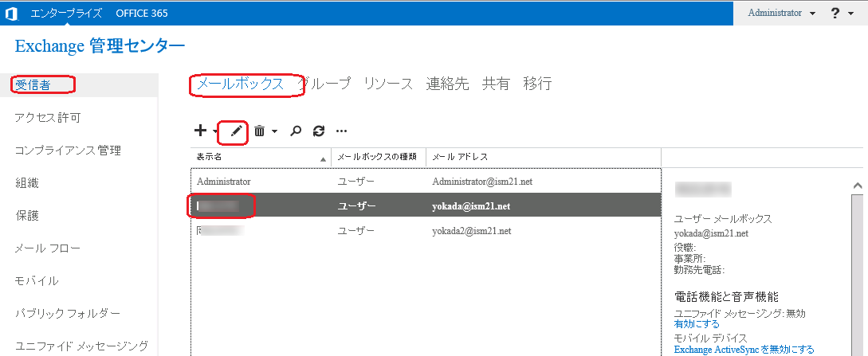
Task: Open the 連絡先 tab
Action: click(447, 84)
